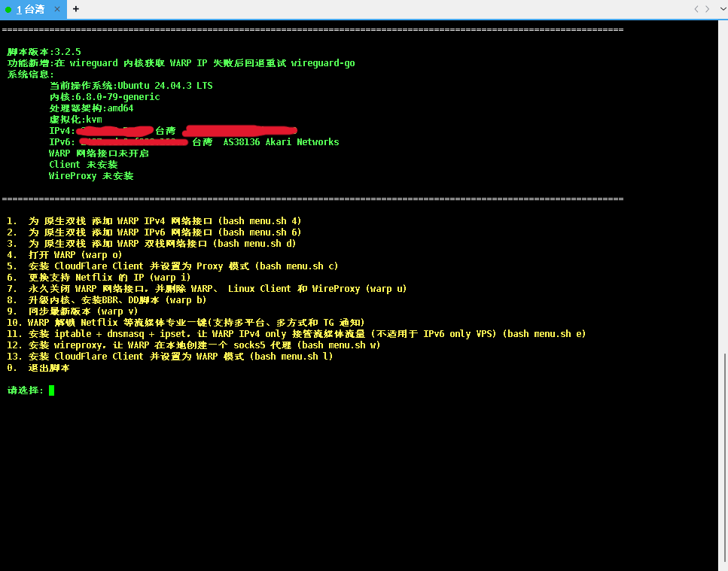Click the tab-list left arrow
This screenshot has height=571, width=728.
tap(696, 9)
